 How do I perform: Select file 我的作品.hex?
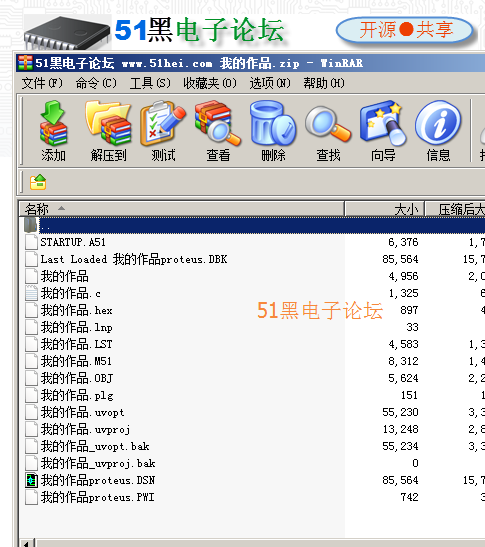(x=76, y=310)
